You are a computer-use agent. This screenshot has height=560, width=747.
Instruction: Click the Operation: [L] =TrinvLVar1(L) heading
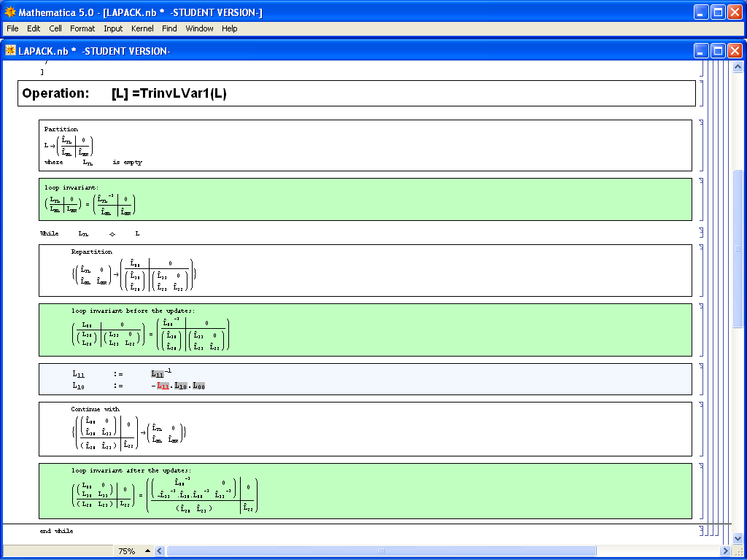124,93
